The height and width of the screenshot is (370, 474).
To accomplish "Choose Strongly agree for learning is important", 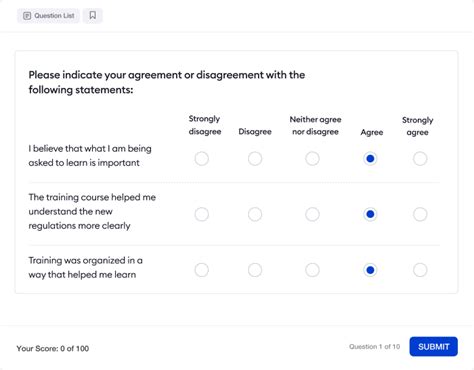I will pos(420,159).
